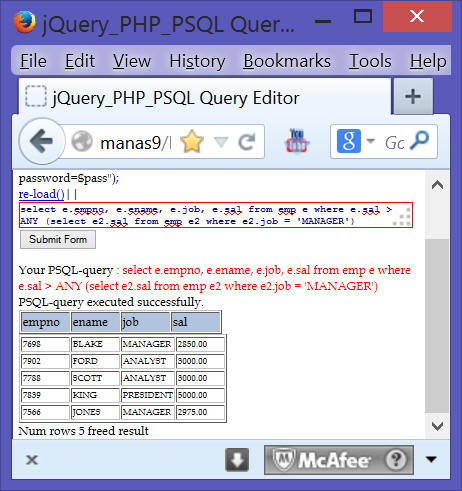The width and height of the screenshot is (462, 491).
Task: Bookmark page with the yellow star icon
Action: [x=192, y=142]
